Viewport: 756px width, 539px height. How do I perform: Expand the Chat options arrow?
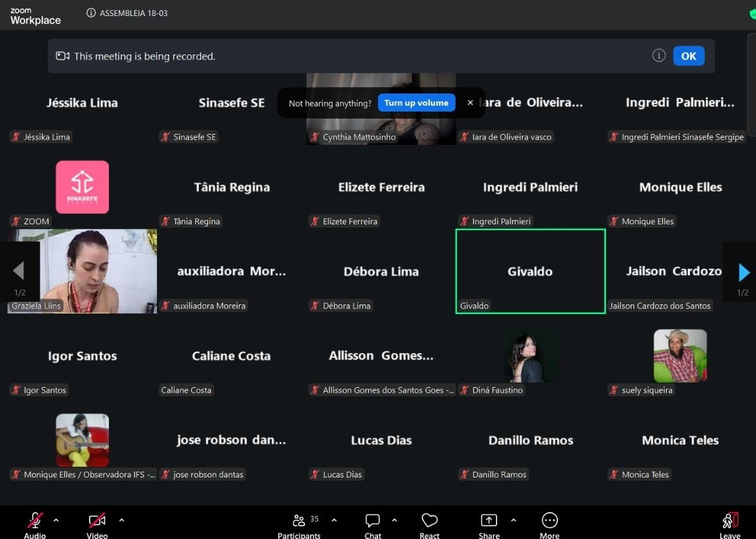[x=394, y=520]
